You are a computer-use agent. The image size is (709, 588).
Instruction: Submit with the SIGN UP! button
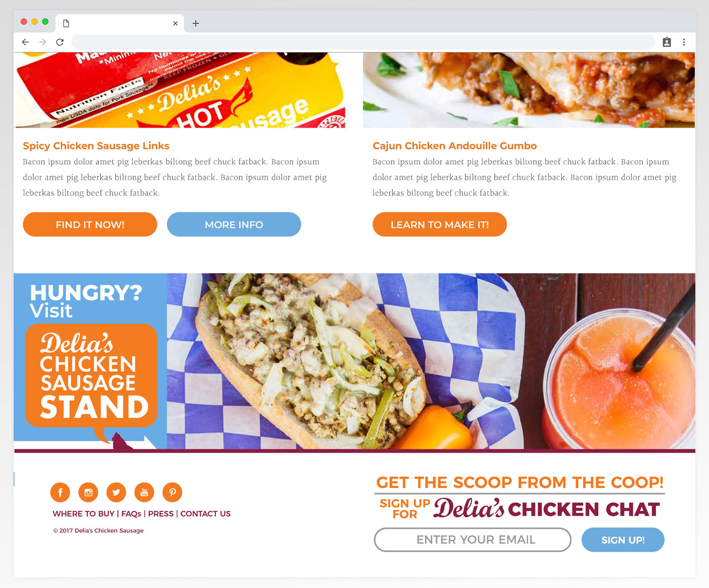623,540
